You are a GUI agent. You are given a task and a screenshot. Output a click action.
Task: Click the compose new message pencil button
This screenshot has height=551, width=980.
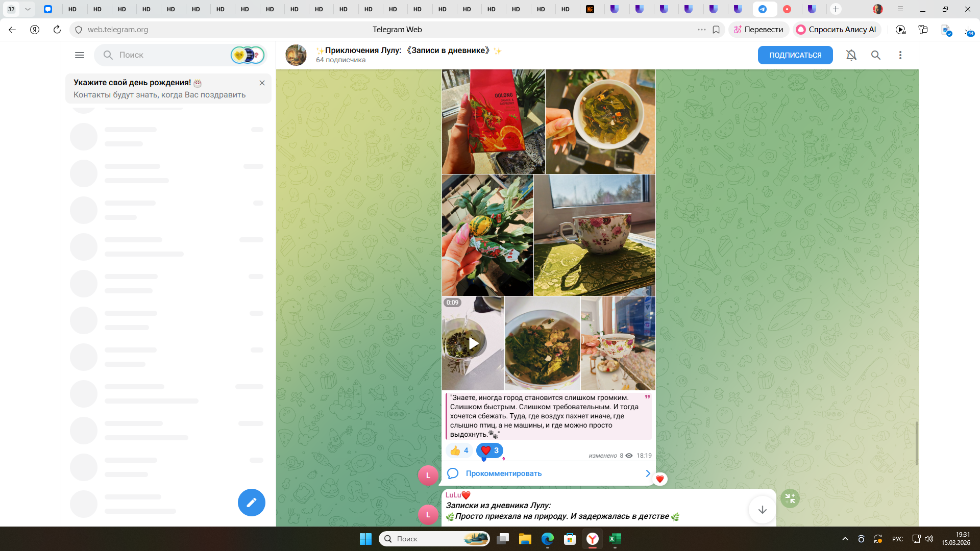click(x=251, y=503)
